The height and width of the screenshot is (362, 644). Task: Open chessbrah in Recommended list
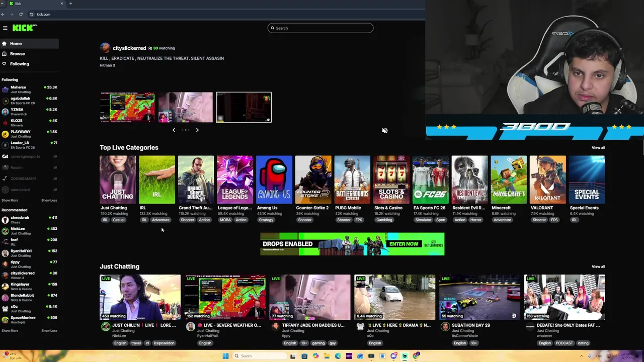[29, 220]
